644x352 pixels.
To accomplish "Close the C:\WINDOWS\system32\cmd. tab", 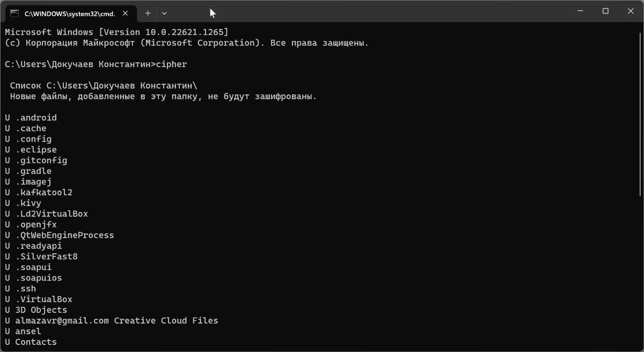I will coord(127,13).
